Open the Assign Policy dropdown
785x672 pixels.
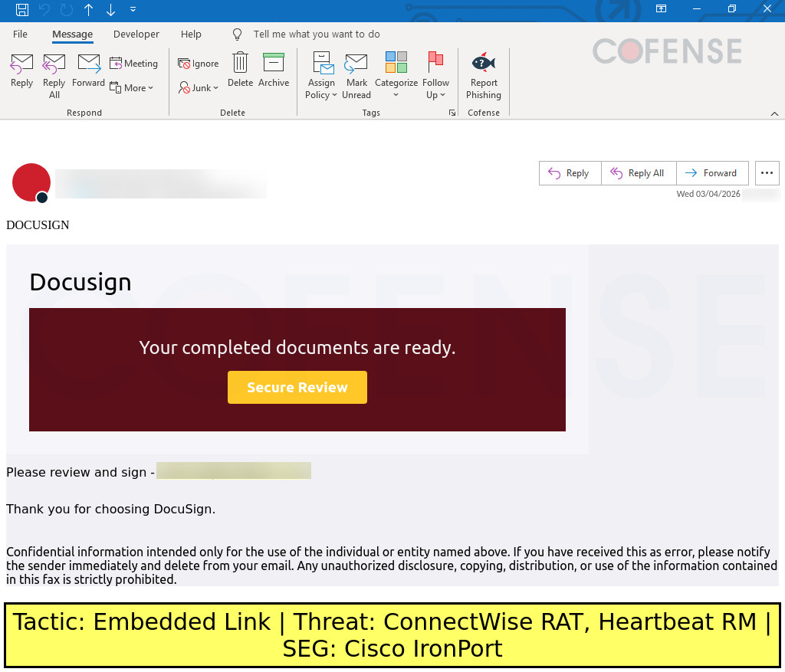click(321, 76)
